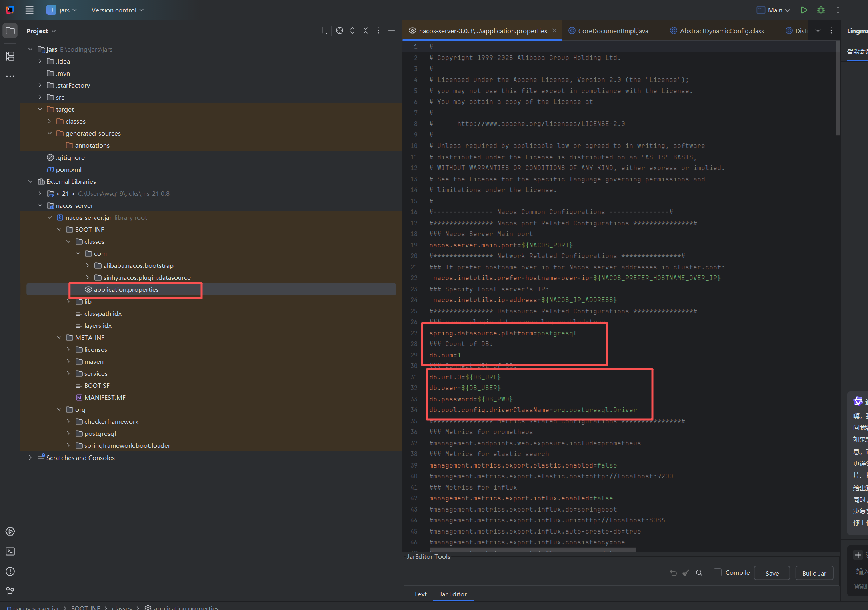
Task: Open the jars project dropdown
Action: (62, 10)
